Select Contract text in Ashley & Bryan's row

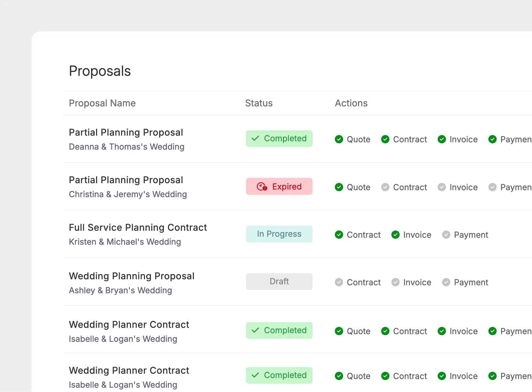pyautogui.click(x=364, y=282)
